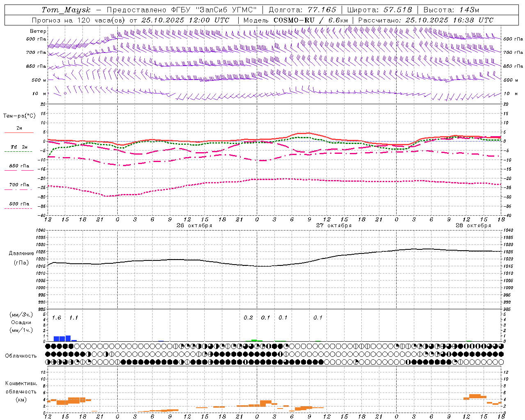Screen dimensions: 525x420
Task: Click the 0.2 precipitation amount value
Action: coord(248,318)
